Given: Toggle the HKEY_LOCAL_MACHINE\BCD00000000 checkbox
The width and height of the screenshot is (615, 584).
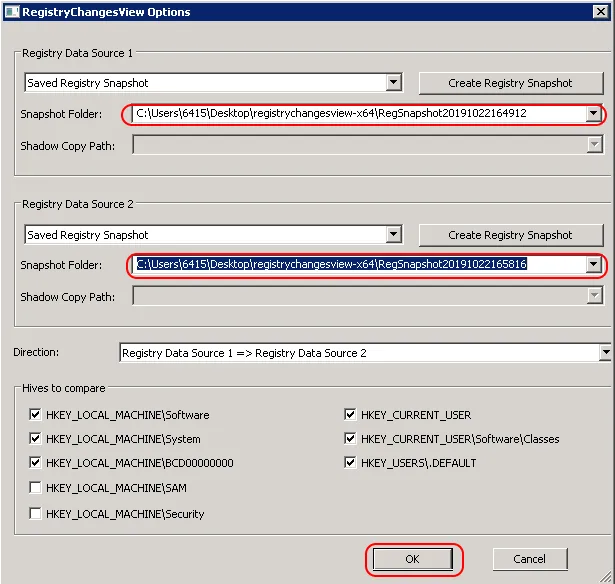Looking at the screenshot, I should click(36, 463).
